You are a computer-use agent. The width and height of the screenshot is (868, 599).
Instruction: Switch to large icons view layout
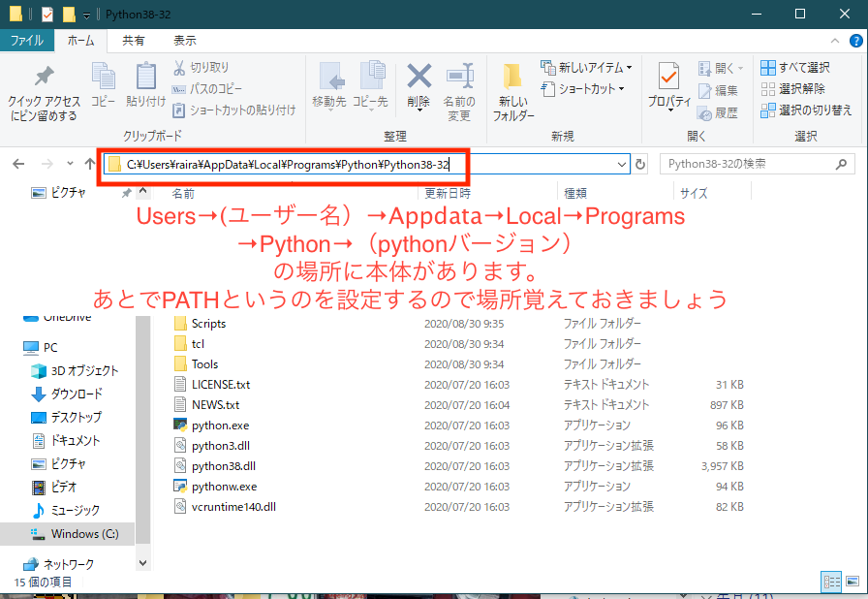pyautogui.click(x=852, y=582)
